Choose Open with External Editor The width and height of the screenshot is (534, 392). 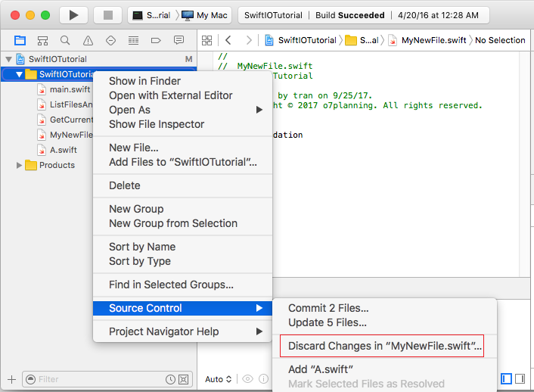[182, 95]
